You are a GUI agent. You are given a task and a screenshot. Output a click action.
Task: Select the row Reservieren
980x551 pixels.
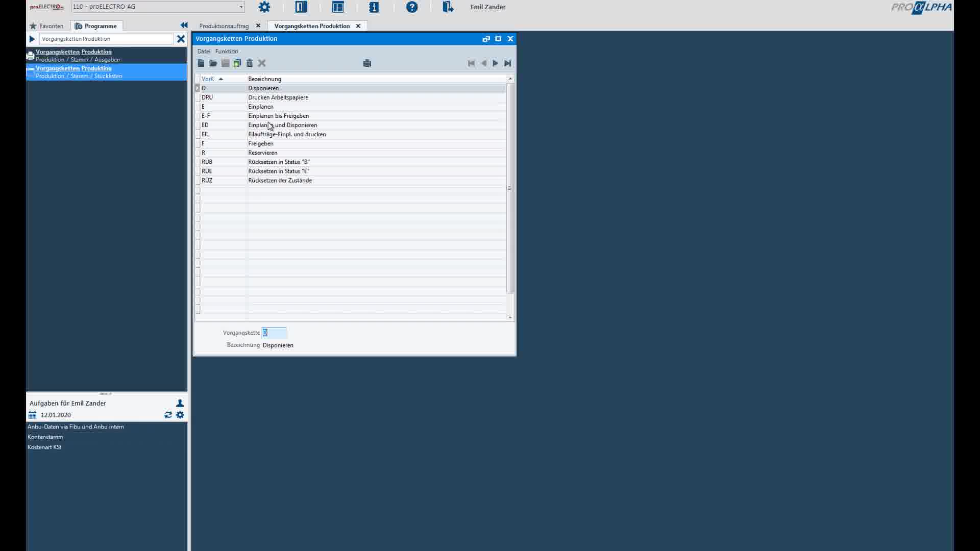pyautogui.click(x=351, y=153)
